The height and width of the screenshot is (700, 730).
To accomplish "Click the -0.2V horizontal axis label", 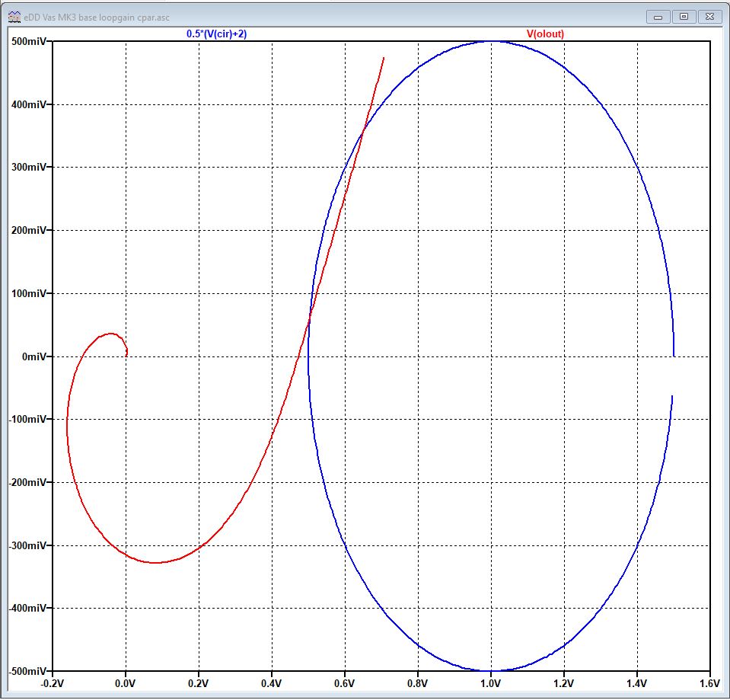I will 52,683.
